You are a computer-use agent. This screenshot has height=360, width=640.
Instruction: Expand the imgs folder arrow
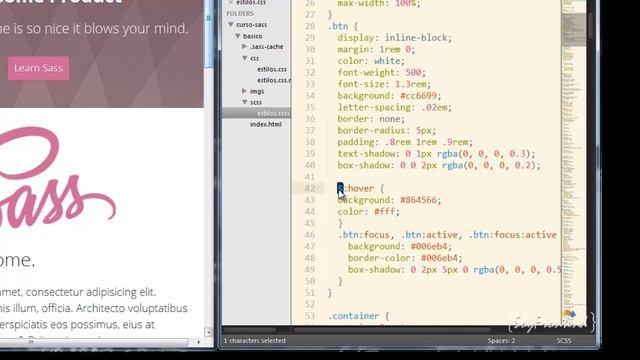pyautogui.click(x=244, y=91)
